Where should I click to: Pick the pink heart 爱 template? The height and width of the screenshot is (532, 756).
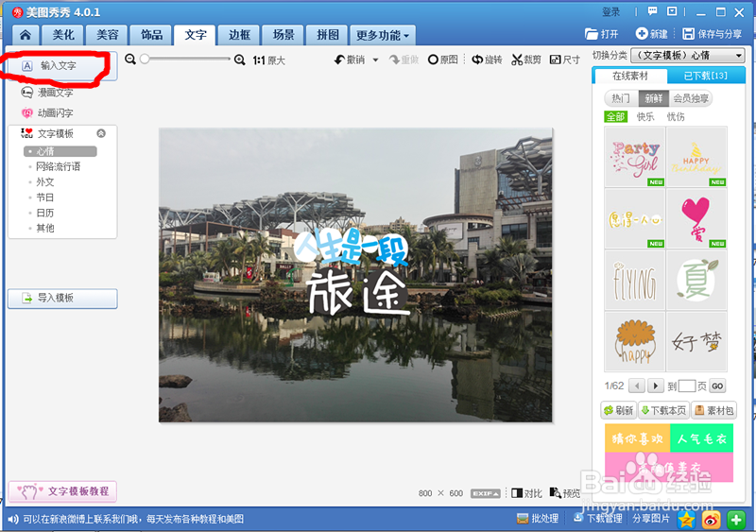point(696,218)
